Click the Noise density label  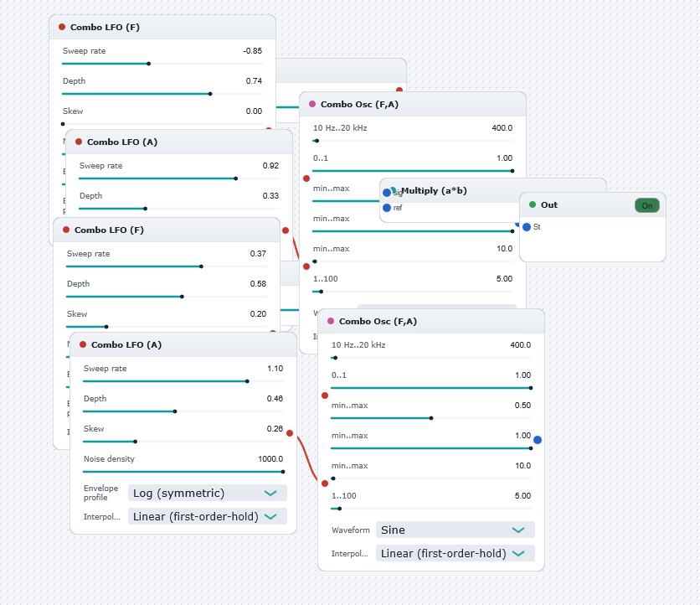[109, 459]
